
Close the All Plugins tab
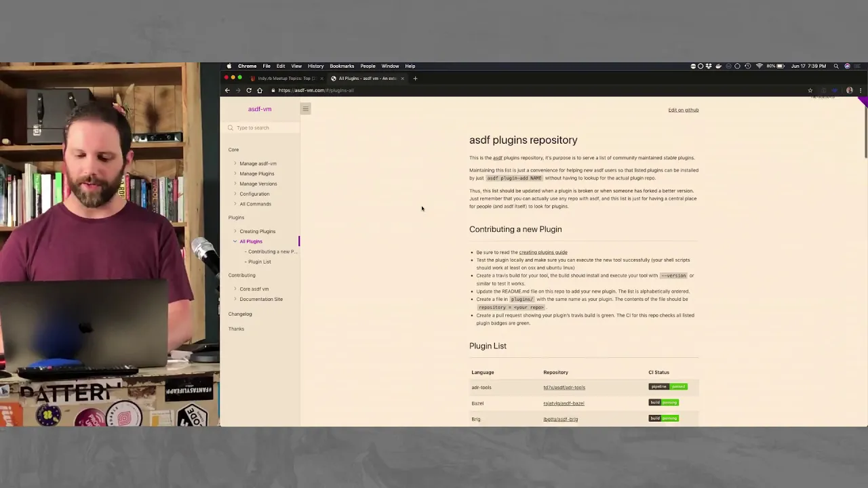[402, 78]
